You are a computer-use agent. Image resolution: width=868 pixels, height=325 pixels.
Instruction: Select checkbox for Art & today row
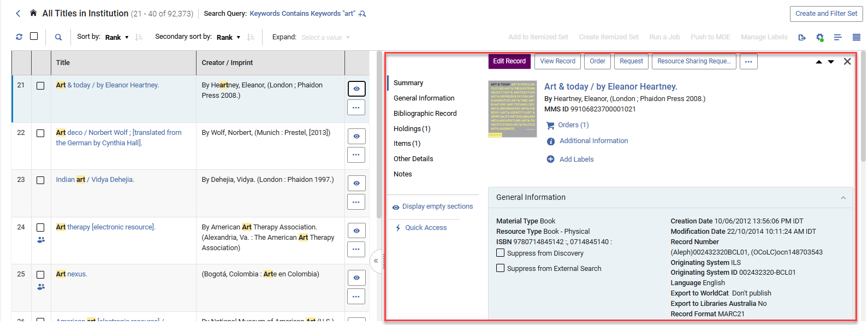[40, 86]
